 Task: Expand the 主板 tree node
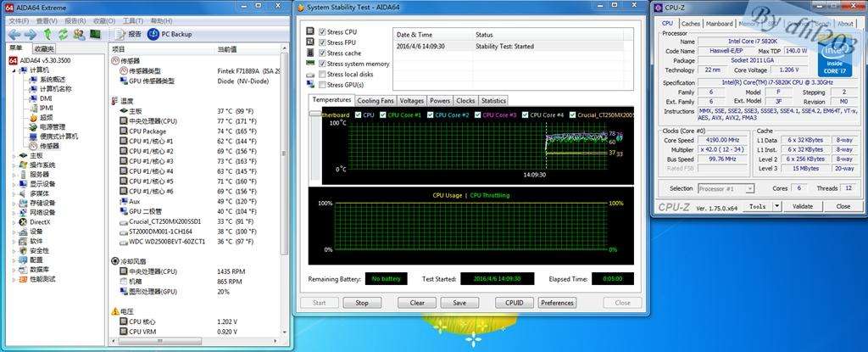pyautogui.click(x=14, y=156)
